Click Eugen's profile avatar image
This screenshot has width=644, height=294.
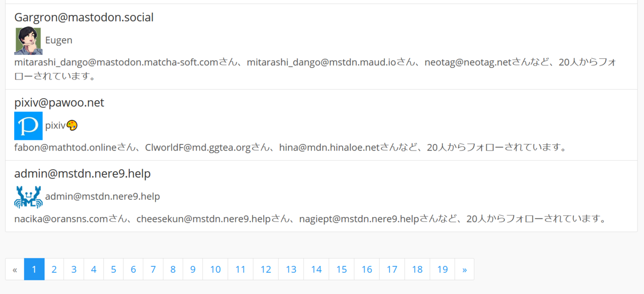pyautogui.click(x=28, y=41)
